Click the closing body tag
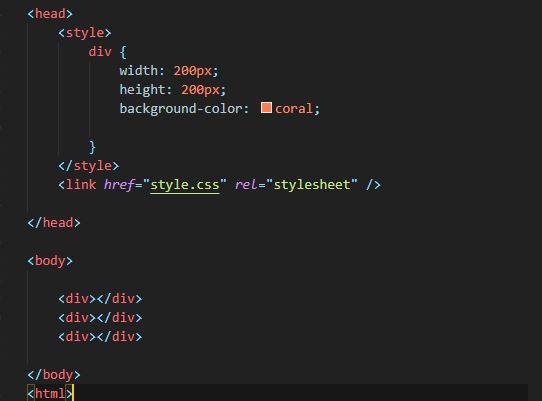 pyautogui.click(x=54, y=375)
